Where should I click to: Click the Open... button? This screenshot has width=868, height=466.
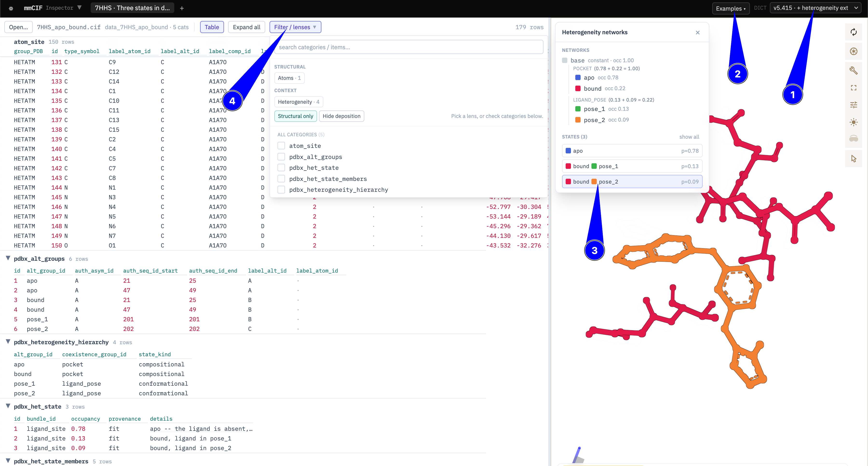point(19,27)
